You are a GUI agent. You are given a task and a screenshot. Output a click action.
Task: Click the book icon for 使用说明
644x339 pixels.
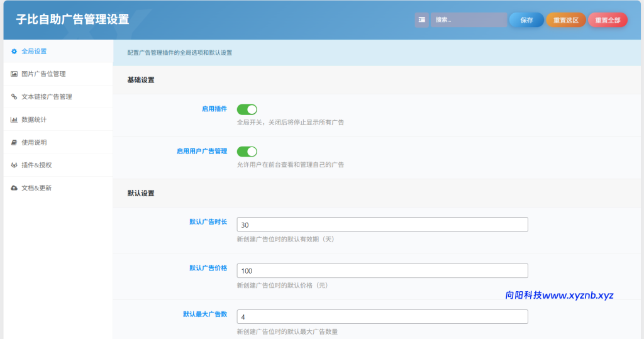tap(14, 143)
